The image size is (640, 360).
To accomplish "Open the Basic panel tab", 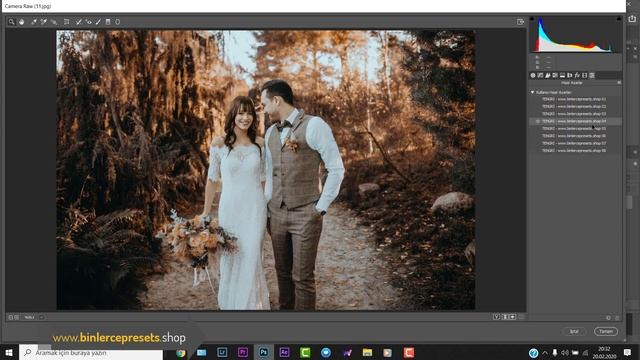I will click(x=533, y=76).
